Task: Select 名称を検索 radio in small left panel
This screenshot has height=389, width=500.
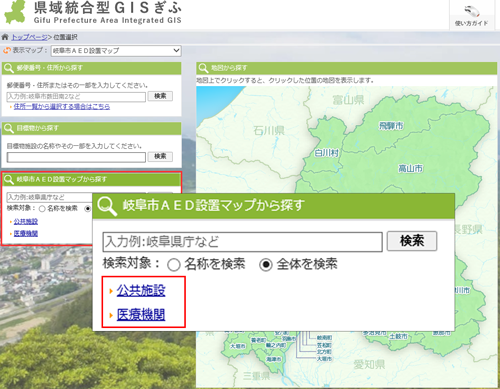Action: point(42,209)
